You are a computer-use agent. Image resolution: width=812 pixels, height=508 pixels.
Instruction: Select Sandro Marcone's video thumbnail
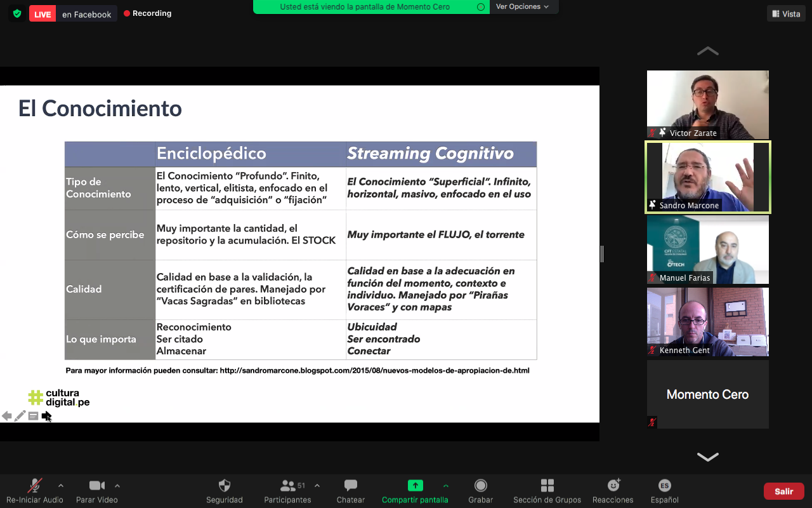(x=707, y=177)
